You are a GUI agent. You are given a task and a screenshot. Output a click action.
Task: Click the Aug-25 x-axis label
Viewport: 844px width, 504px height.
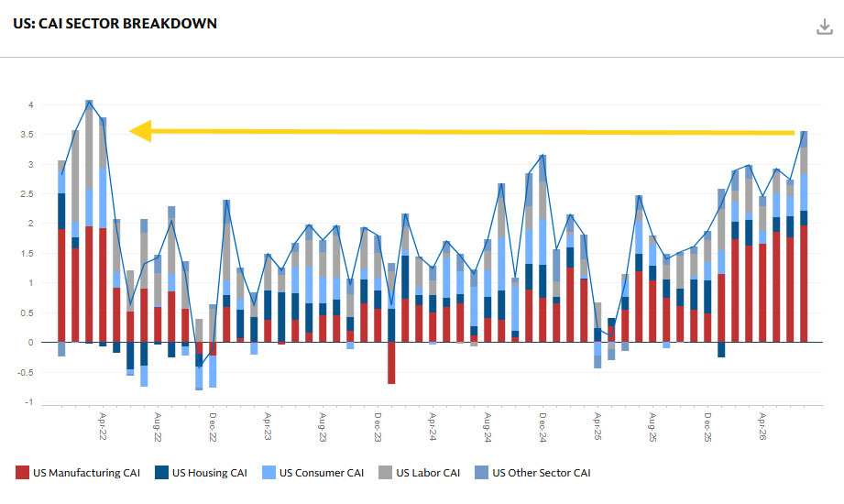tap(652, 426)
